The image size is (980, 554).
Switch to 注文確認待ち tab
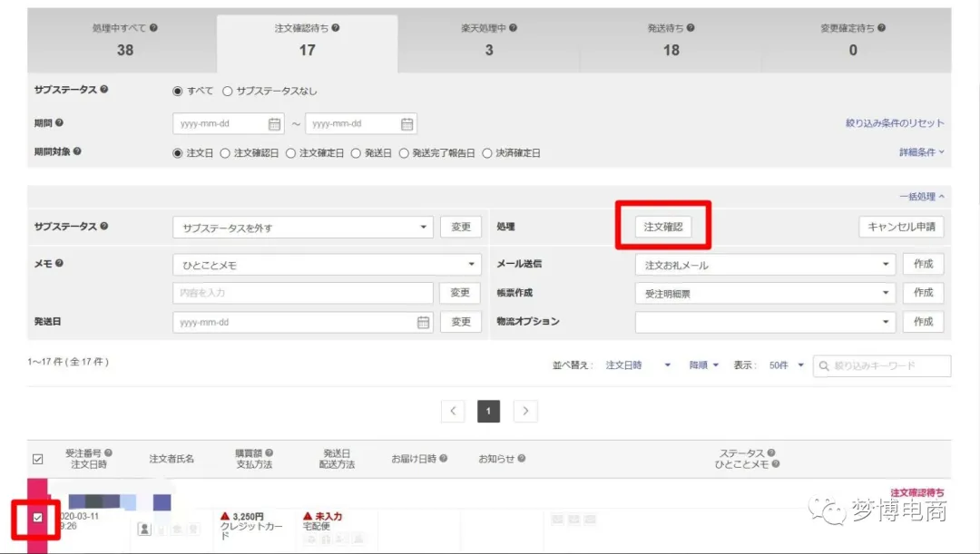click(x=307, y=43)
